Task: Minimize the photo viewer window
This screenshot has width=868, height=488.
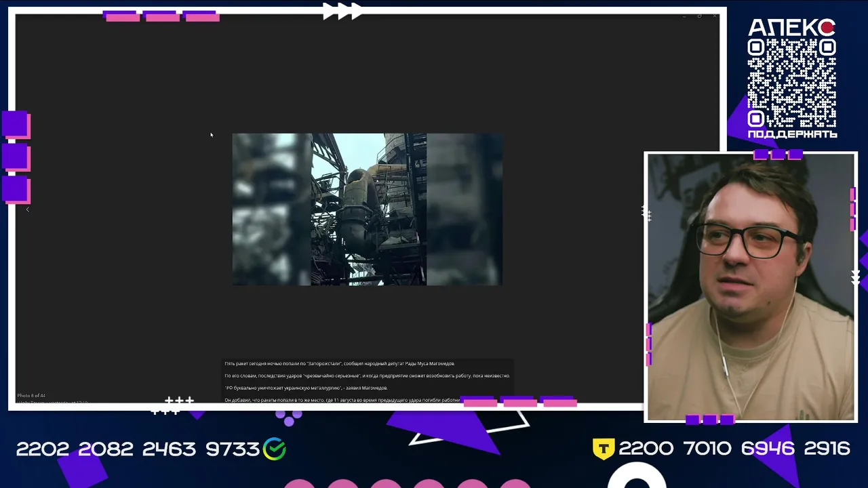Action: 684,16
